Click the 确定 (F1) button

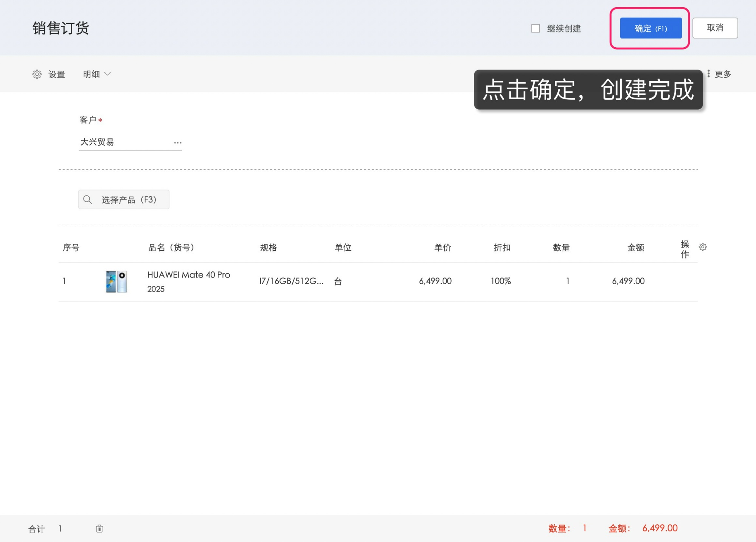coord(650,28)
